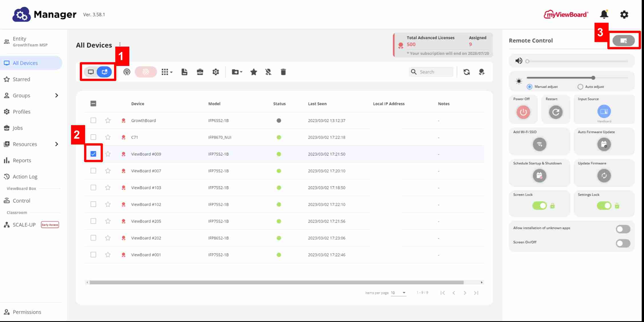The height and width of the screenshot is (322, 644).
Task: Click the broadcast icon in the toolbar
Action: click(x=127, y=72)
